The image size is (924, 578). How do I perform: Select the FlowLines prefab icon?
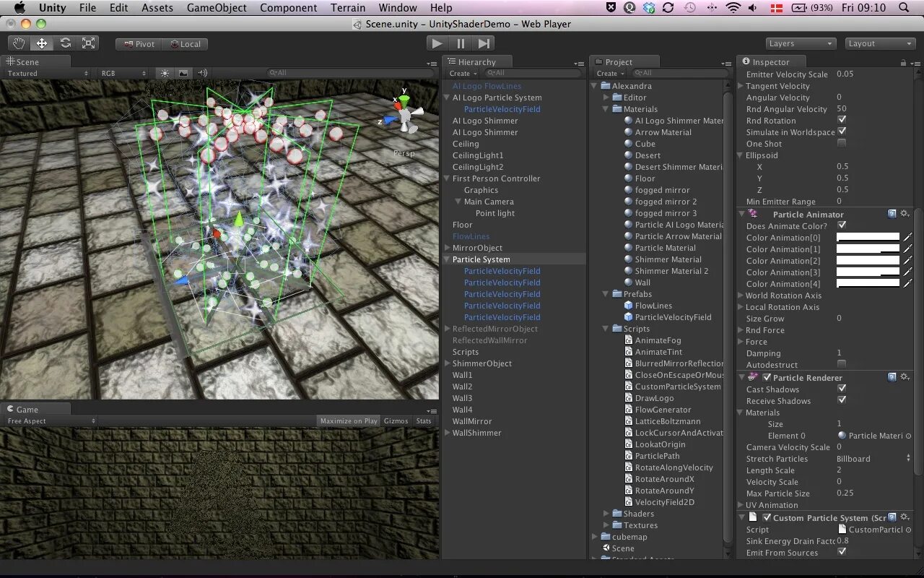point(628,306)
